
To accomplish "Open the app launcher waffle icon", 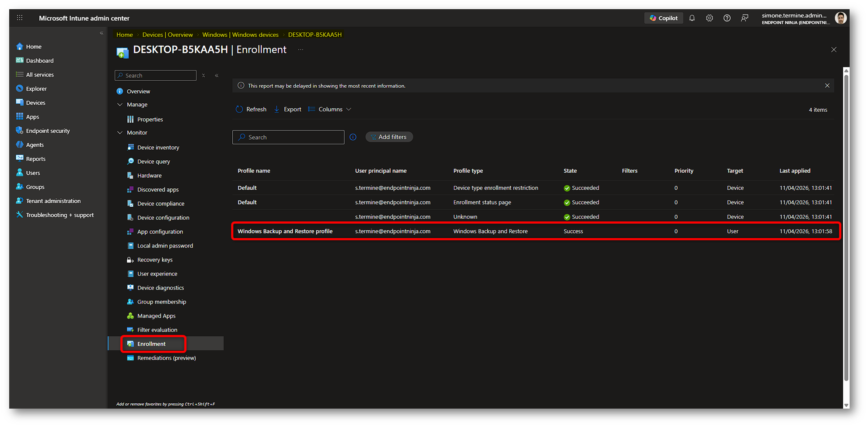I will [x=20, y=18].
